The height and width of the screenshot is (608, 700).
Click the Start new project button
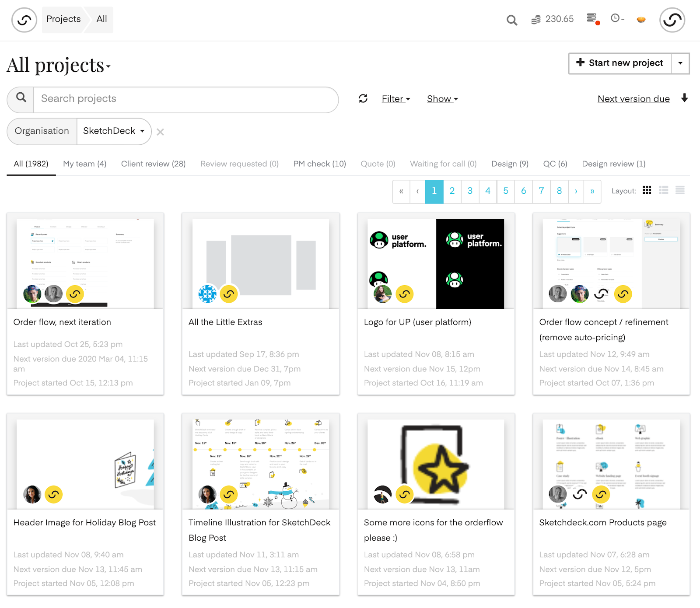(620, 63)
